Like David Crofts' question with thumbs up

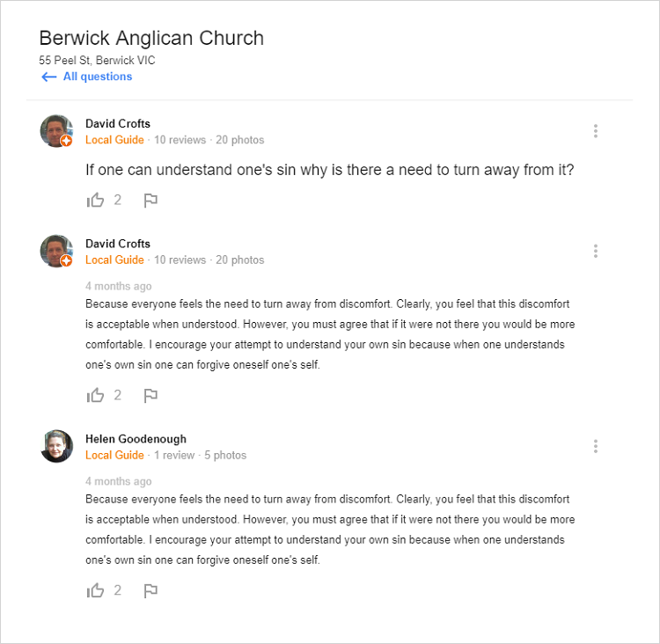[x=95, y=201]
